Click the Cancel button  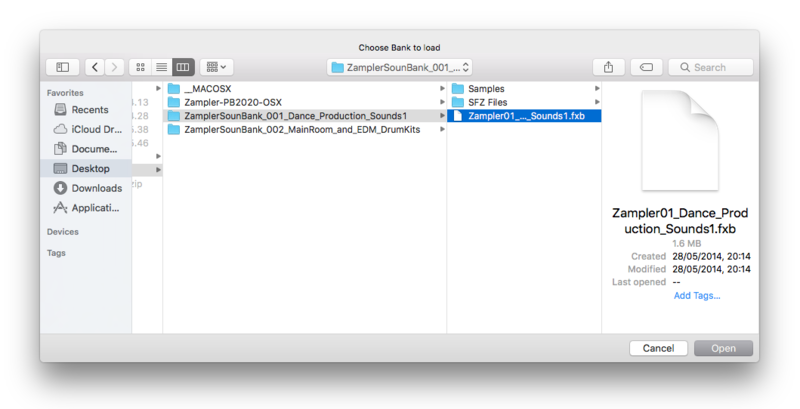[x=658, y=348]
